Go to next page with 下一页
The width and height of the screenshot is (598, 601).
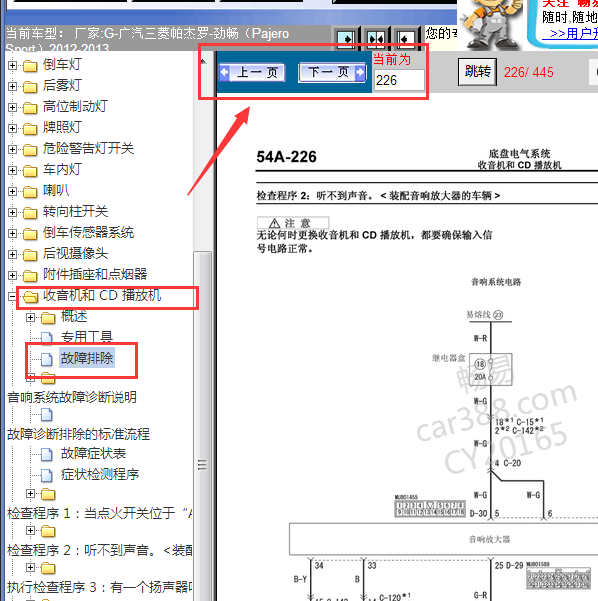click(332, 72)
